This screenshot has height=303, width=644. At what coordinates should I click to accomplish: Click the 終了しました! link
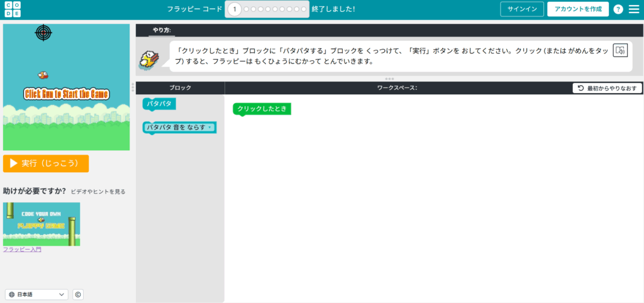click(333, 9)
